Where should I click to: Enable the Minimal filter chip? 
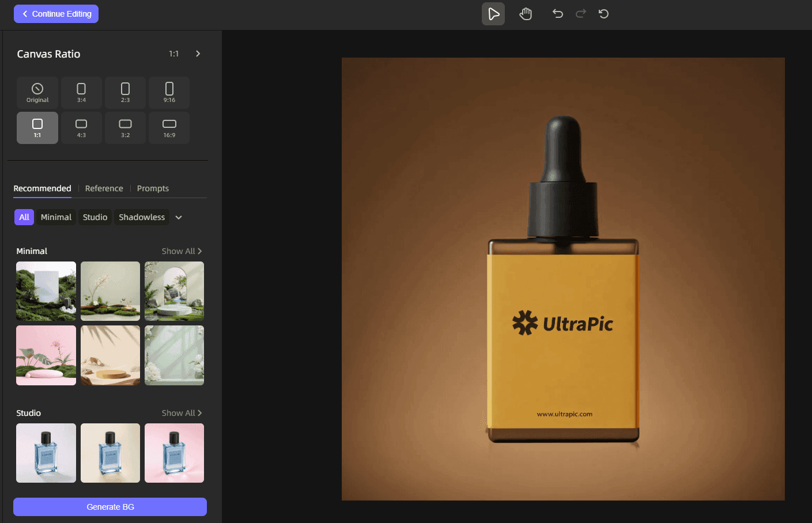coord(56,217)
